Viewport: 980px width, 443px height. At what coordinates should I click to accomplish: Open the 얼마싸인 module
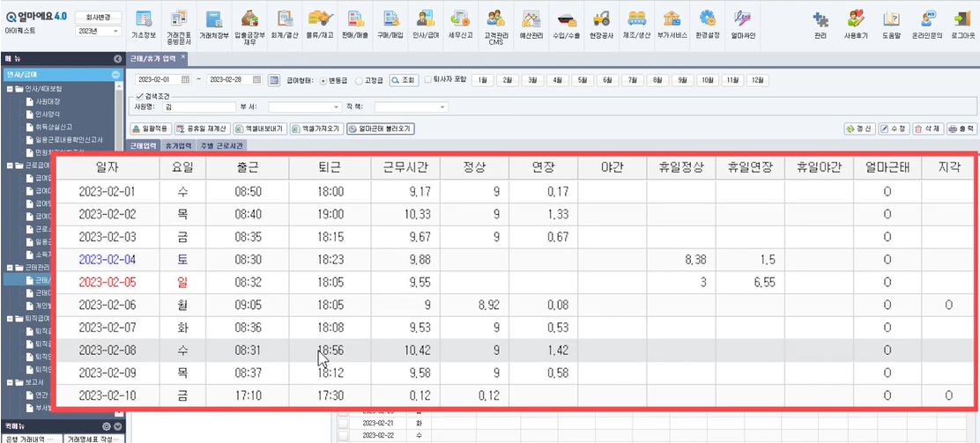(x=743, y=24)
